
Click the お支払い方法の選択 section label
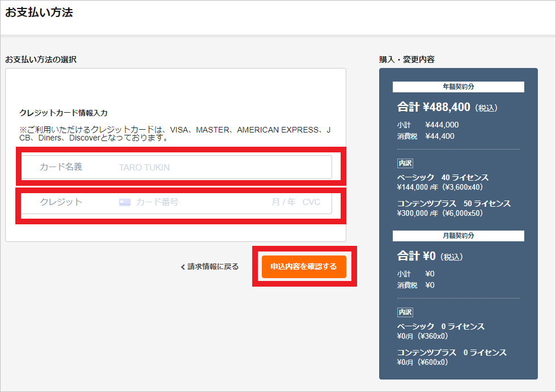41,59
